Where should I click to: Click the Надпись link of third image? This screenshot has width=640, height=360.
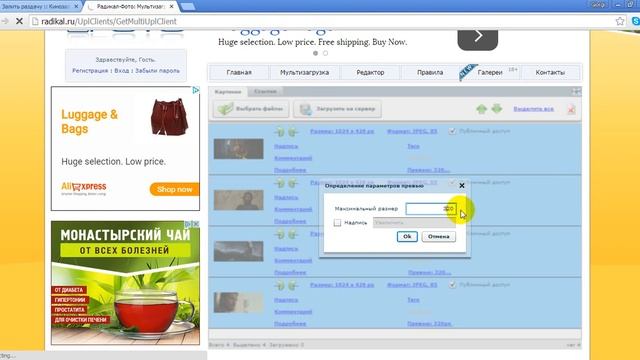coord(286,249)
